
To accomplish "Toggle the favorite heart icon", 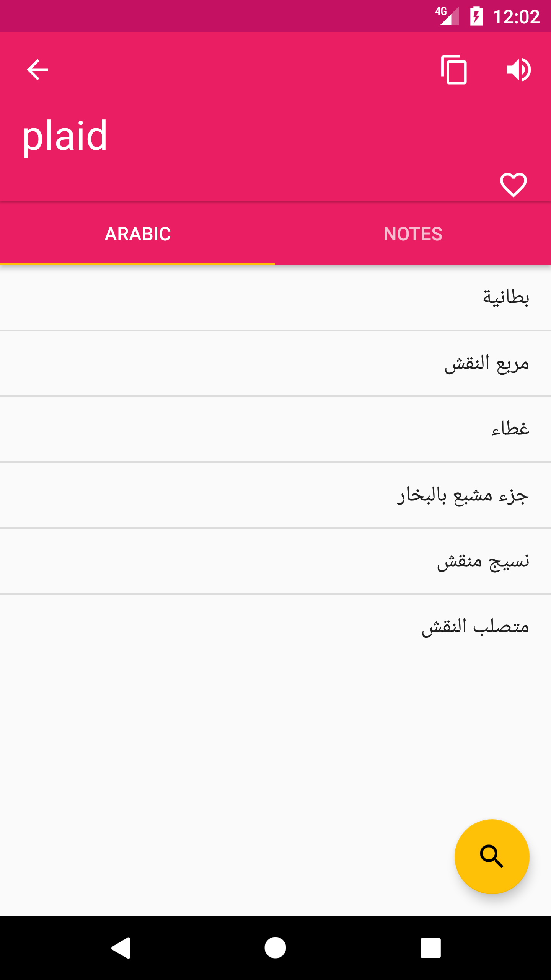I will [x=514, y=185].
